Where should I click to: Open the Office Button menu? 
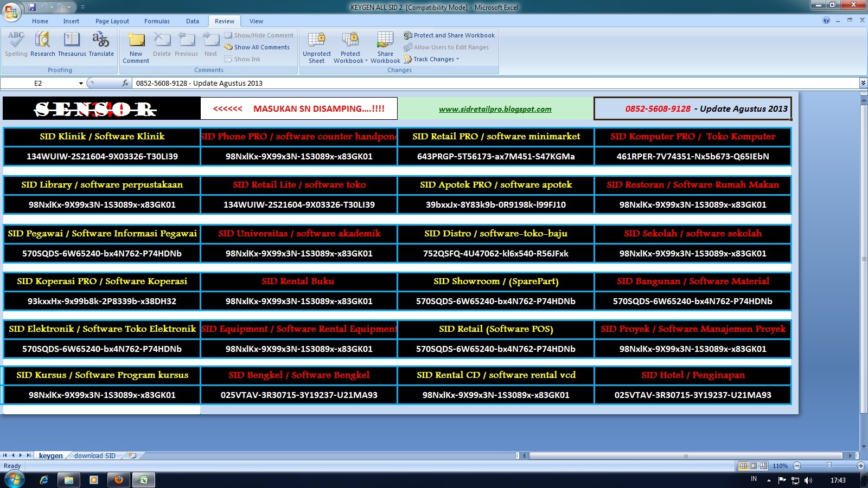tap(11, 11)
